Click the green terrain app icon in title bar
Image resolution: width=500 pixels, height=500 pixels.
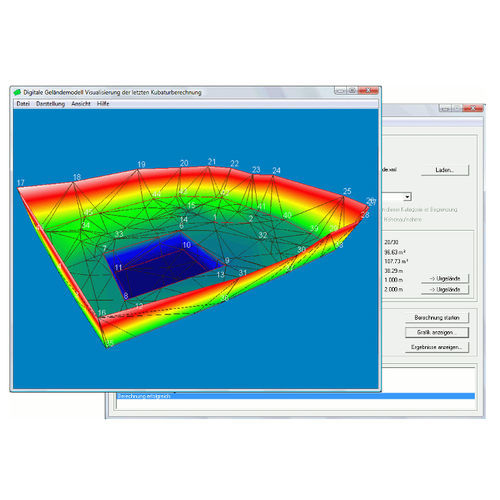point(17,92)
